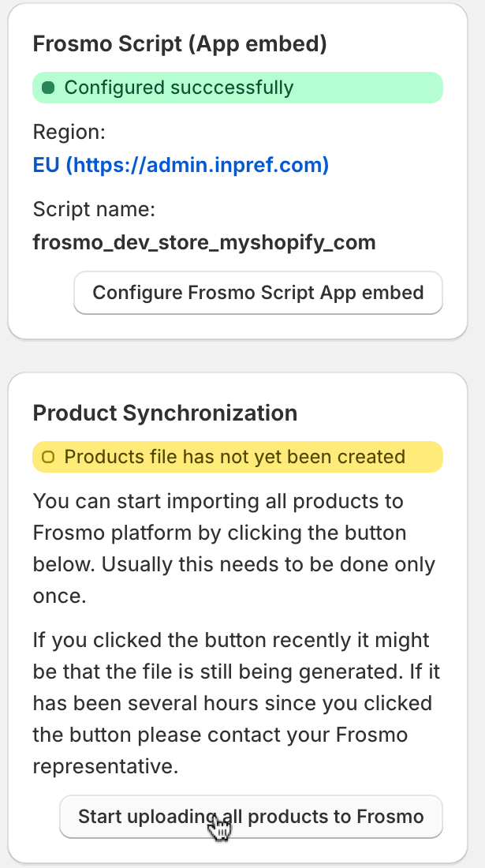Image resolution: width=485 pixels, height=868 pixels.
Task: Click 'Start uploading all products to Frosmo'
Action: pyautogui.click(x=251, y=817)
